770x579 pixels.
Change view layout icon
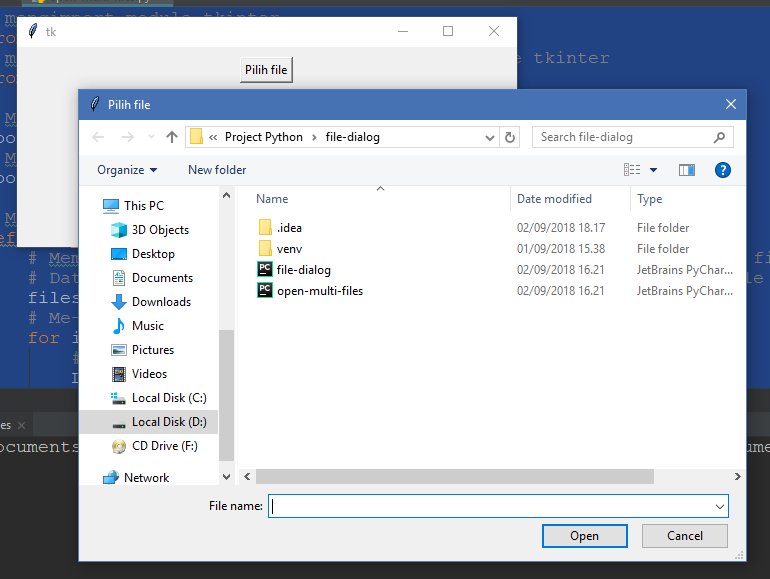tap(632, 170)
